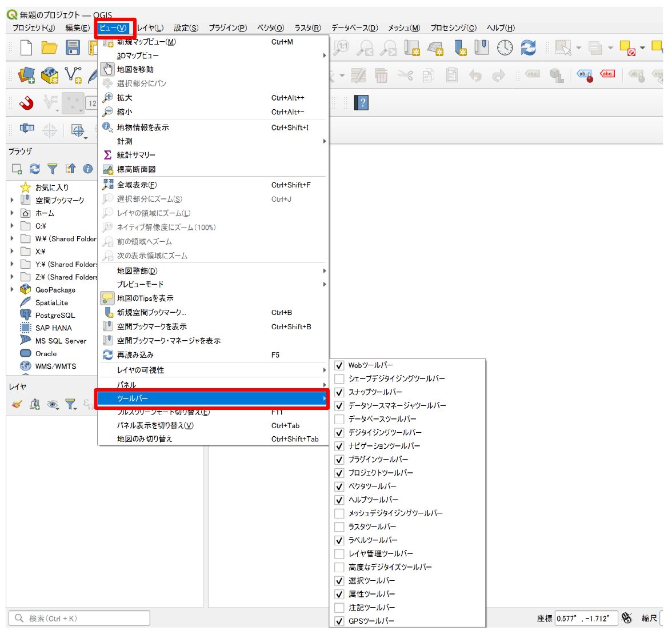672x630 pixels.
Task: Open the 地図整飾 submenu
Action: pyautogui.click(x=213, y=270)
